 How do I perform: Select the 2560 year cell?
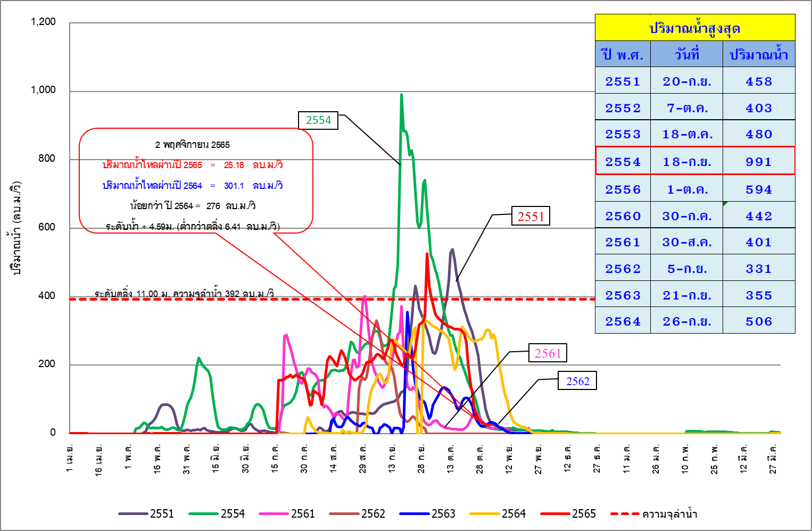[623, 215]
